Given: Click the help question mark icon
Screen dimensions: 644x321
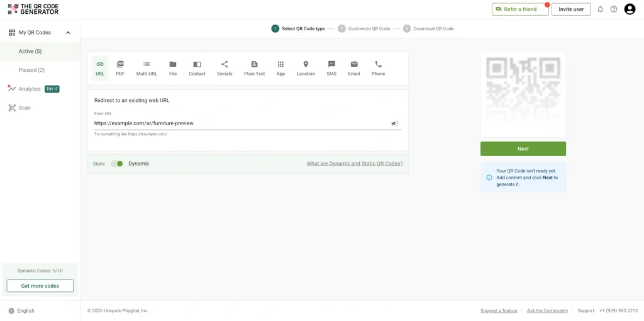Looking at the screenshot, I should (614, 9).
